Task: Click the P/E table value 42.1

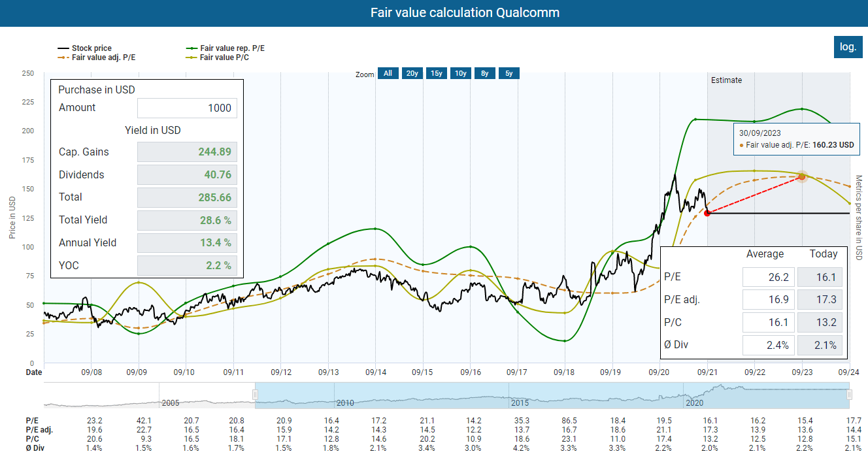Action: click(143, 420)
